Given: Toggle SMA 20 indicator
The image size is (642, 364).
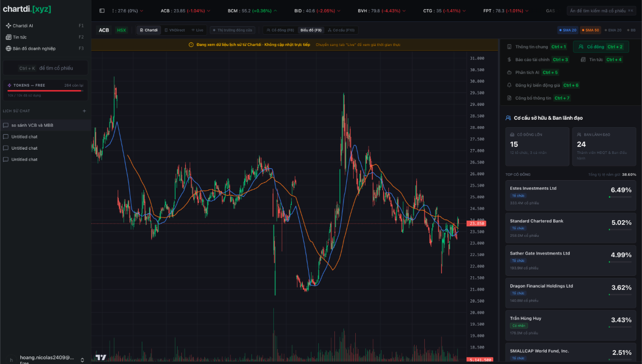Looking at the screenshot, I should 568,30.
